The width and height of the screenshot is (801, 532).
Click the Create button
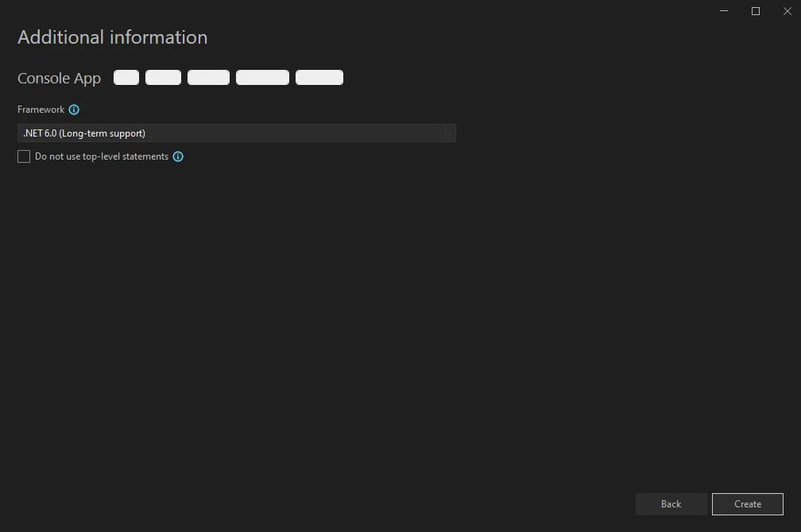click(747, 503)
